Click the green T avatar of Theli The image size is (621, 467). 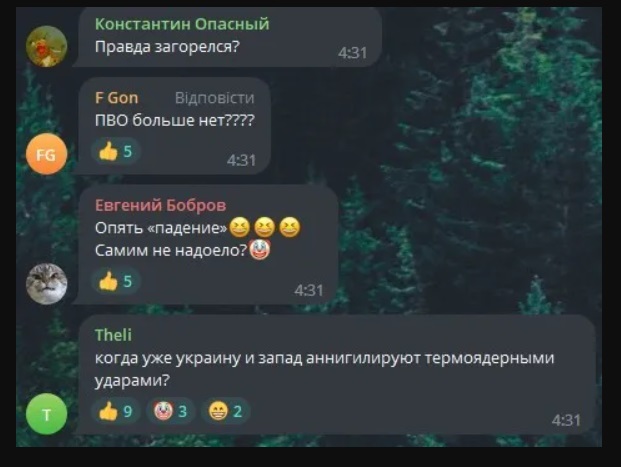tap(46, 414)
